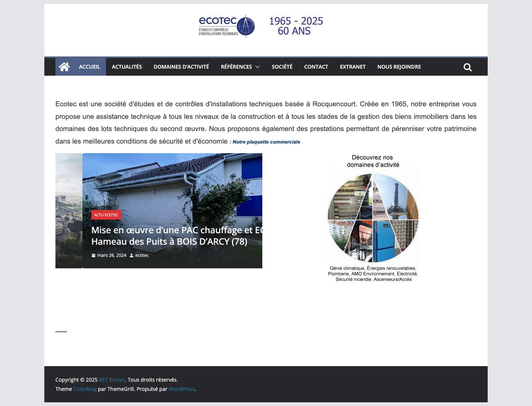Open the ACTUALITÉS menu item
The image size is (532, 406).
[127, 66]
